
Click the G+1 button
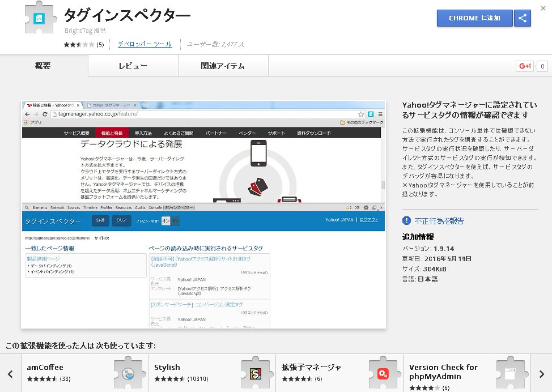point(525,66)
